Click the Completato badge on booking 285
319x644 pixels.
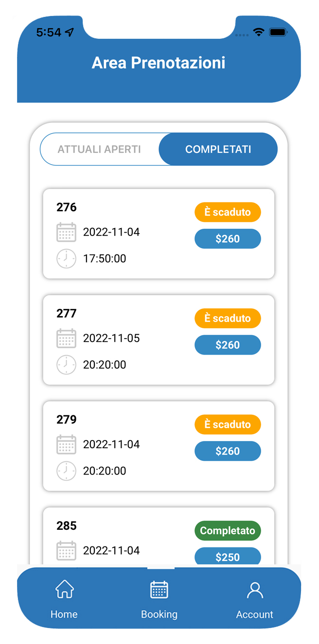(x=228, y=530)
